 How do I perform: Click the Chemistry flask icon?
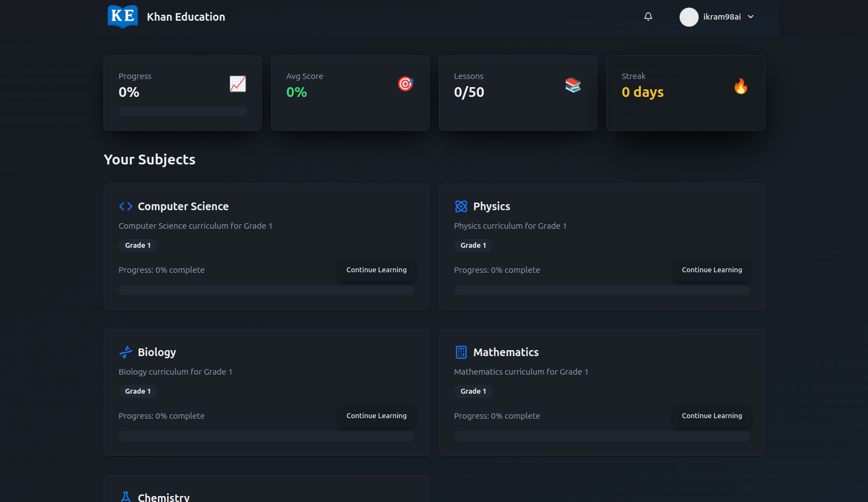click(126, 497)
